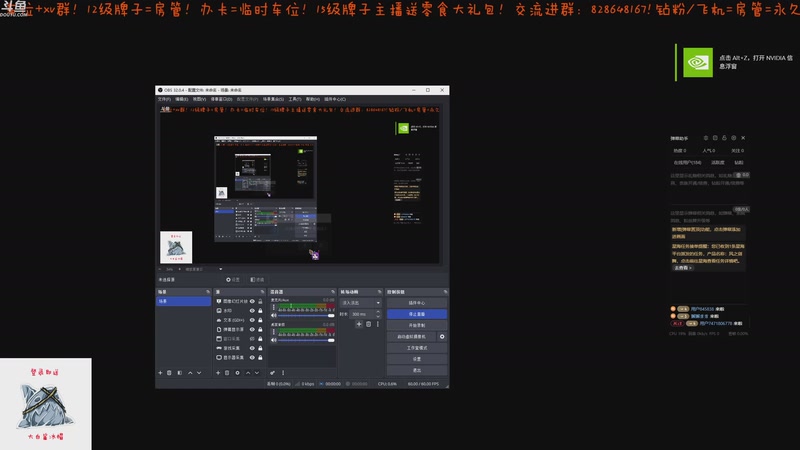Hide the 游戏采集 source with its eye icon
The image size is (800, 450).
tap(252, 348)
